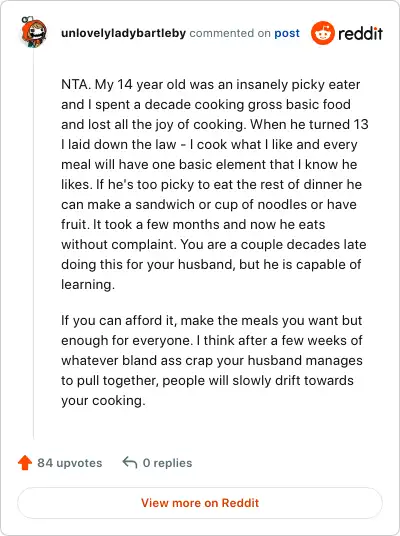Screen dimensions: 400x536
Task: Click the word "learning." ending first paragraph
Action: (88, 284)
